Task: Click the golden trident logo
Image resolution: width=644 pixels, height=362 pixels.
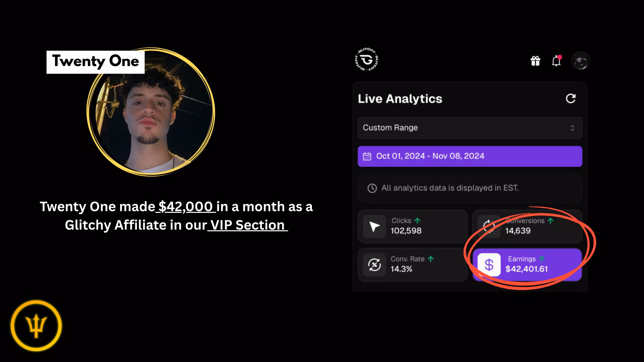Action: coord(36,326)
